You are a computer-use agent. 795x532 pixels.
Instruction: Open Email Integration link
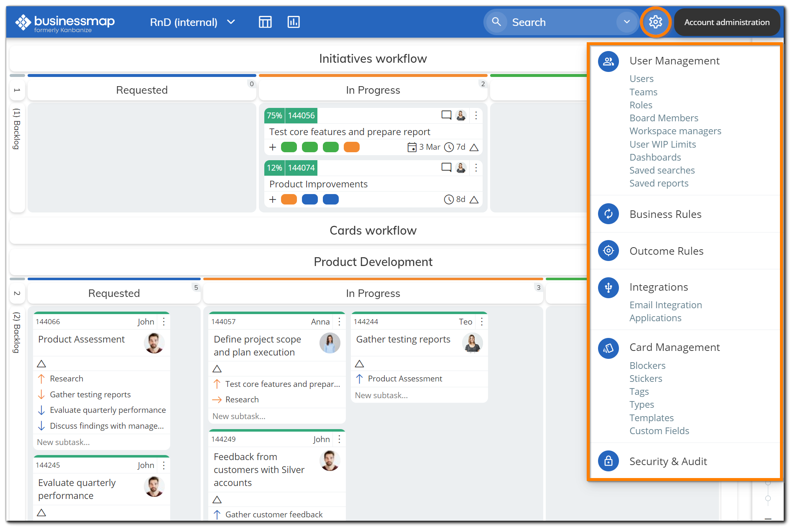[x=665, y=305]
